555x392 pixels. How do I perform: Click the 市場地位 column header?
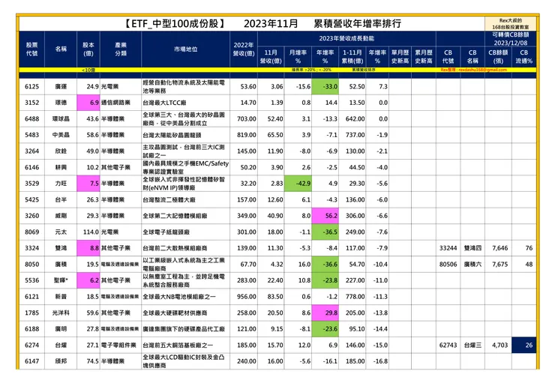185,49
